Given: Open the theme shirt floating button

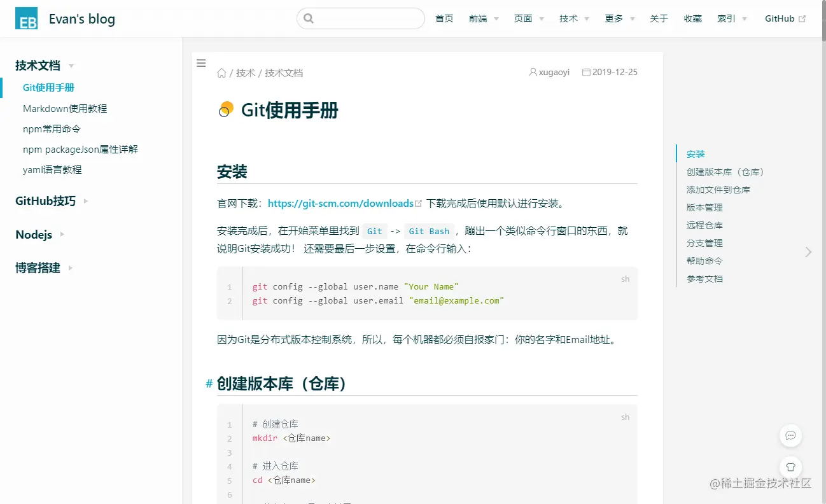Looking at the screenshot, I should click(790, 468).
